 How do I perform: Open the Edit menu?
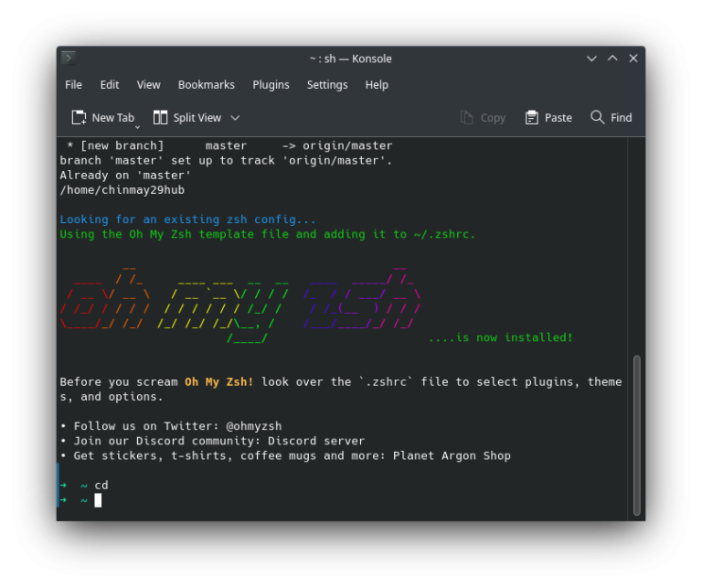[110, 85]
